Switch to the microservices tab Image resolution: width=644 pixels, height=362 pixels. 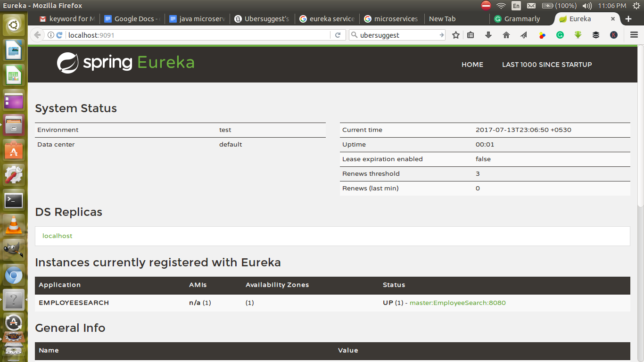(x=391, y=19)
